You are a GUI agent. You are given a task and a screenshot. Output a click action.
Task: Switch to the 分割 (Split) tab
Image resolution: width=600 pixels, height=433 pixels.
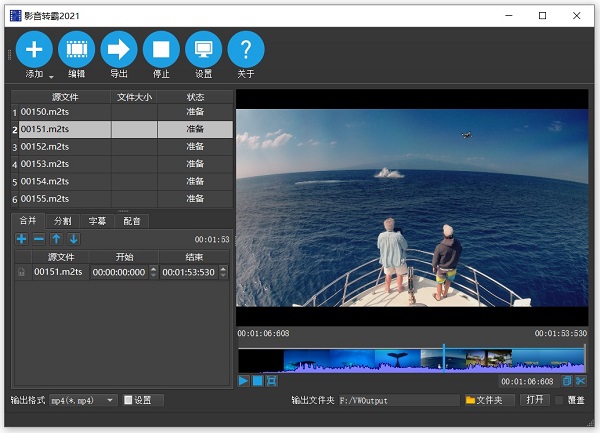tap(62, 221)
